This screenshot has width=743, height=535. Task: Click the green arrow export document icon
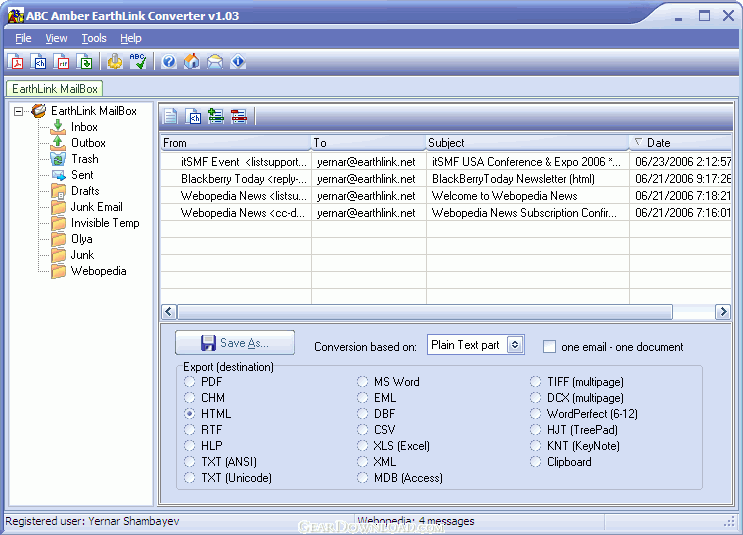[x=85, y=62]
